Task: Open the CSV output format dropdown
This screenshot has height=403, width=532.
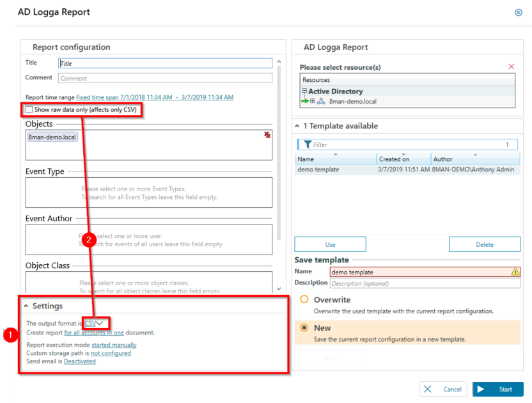Action: click(93, 324)
